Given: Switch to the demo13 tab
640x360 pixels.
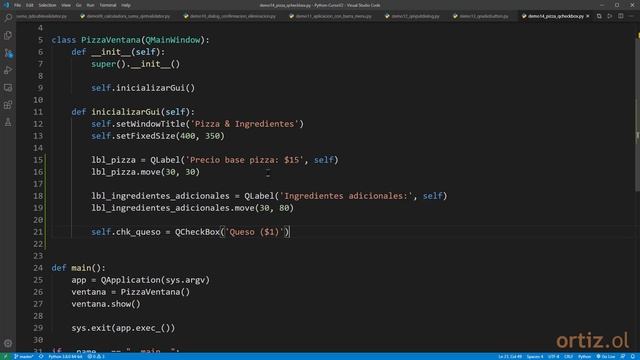Looking at the screenshot, I should tap(484, 16).
